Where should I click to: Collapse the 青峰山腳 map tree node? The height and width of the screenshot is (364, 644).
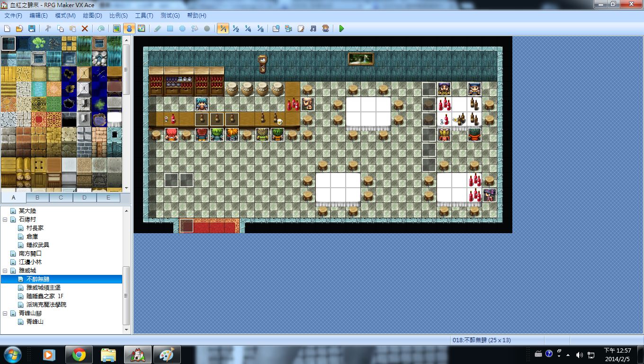[5, 313]
